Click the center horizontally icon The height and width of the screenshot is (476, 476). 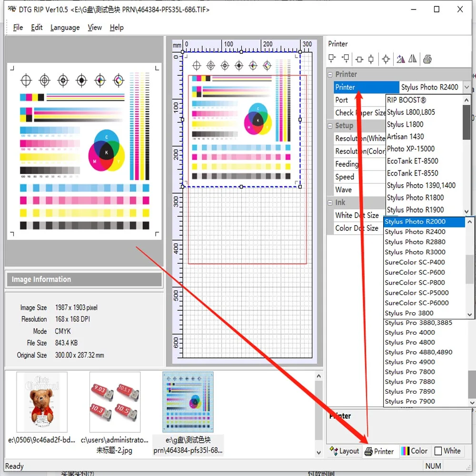(x=359, y=59)
